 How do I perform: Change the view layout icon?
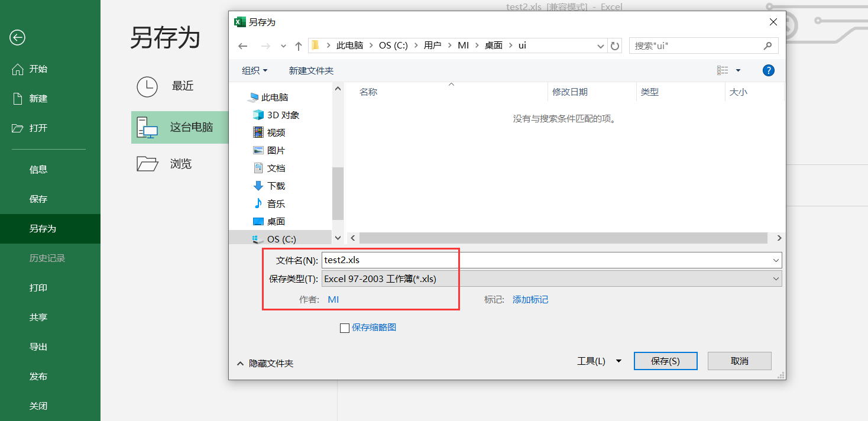[723, 70]
